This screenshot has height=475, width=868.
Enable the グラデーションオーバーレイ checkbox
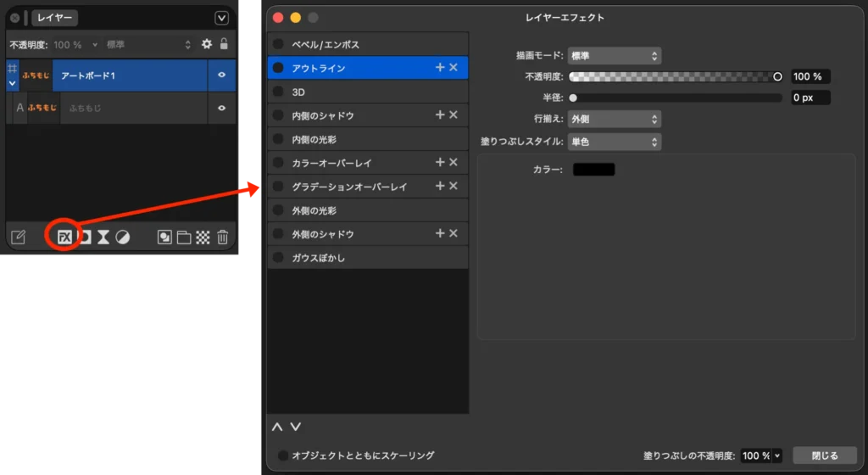(278, 187)
